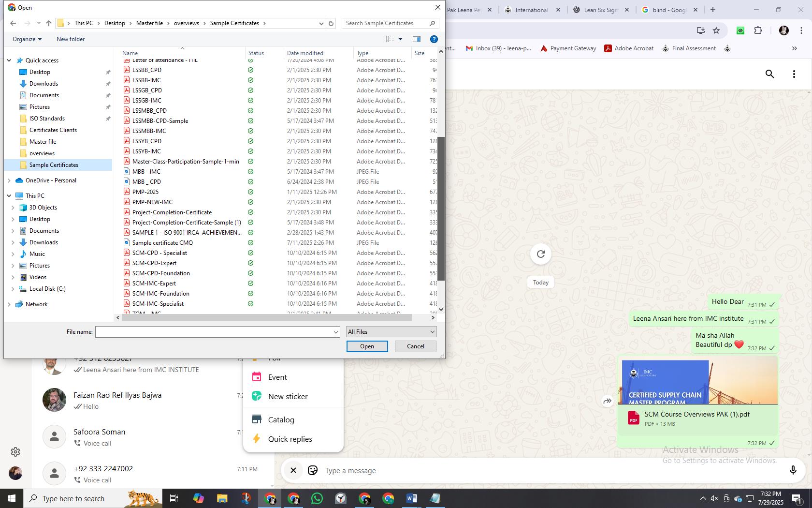Open recent locations dropdown in address bar
Image resolution: width=812 pixels, height=508 pixels.
point(321,23)
